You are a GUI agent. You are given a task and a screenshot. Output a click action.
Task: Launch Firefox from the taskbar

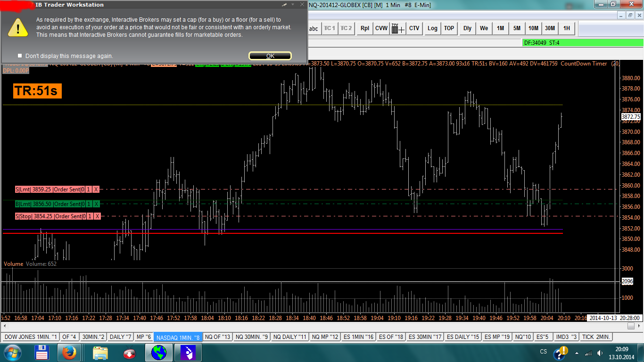[69, 353]
